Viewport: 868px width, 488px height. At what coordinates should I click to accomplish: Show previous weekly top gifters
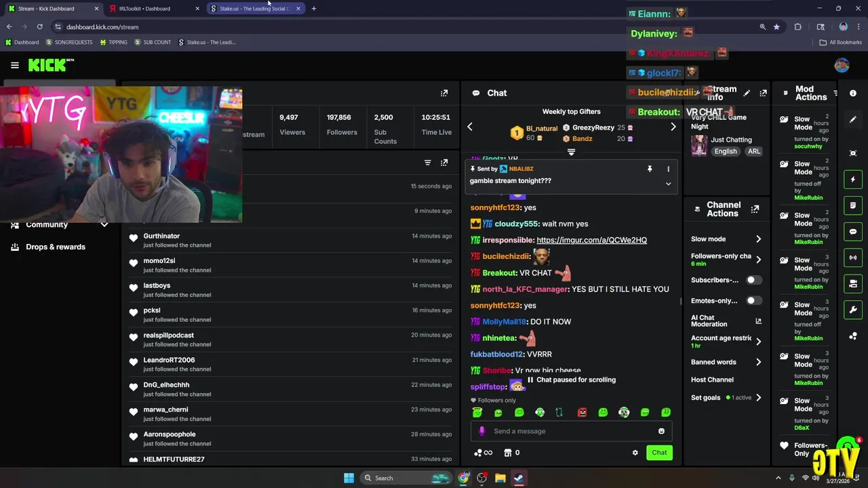click(469, 127)
